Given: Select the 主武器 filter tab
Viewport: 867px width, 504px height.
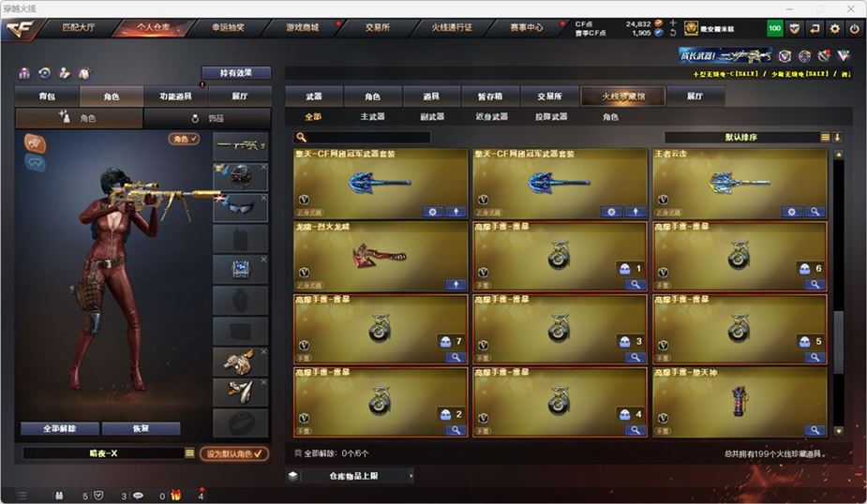Looking at the screenshot, I should point(373,116).
